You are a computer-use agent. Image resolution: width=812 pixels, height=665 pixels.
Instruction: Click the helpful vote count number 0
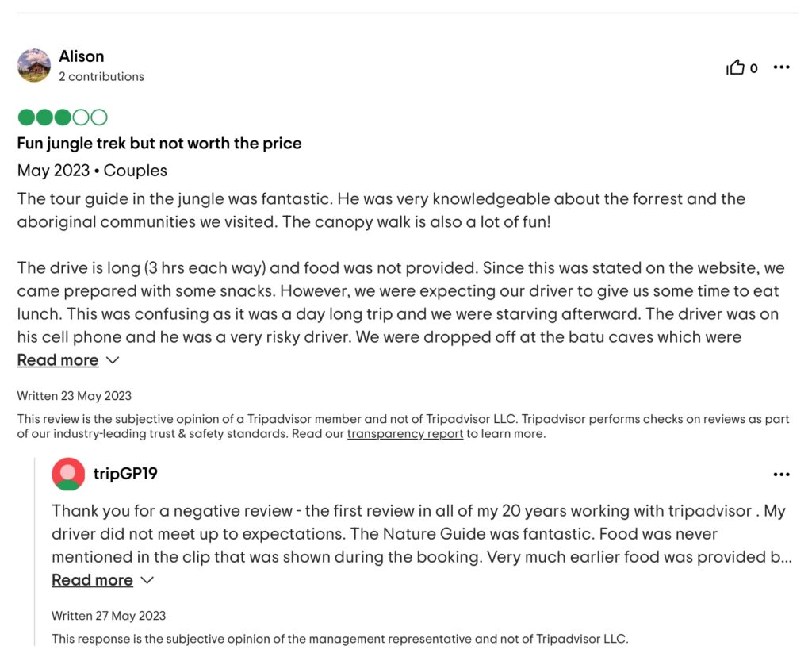[x=753, y=68]
